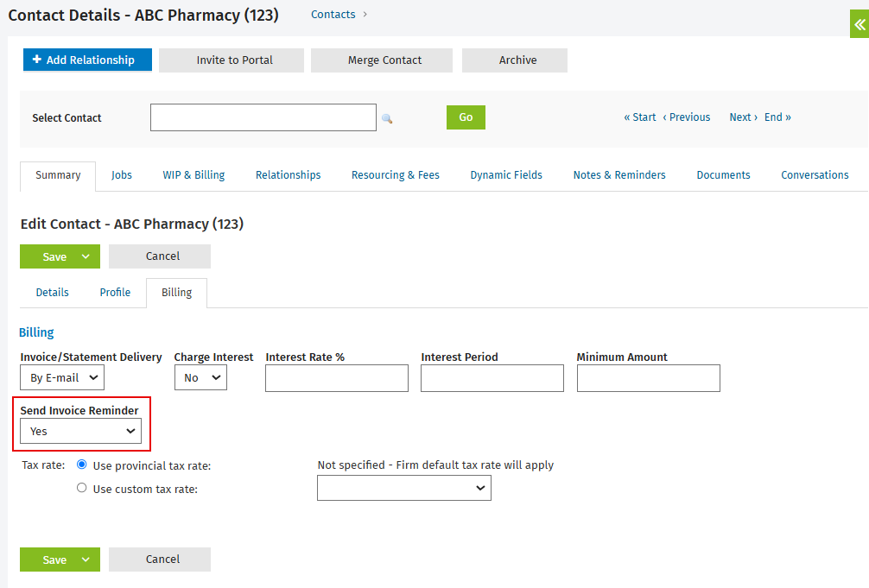869x588 pixels.
Task: Go to the Next contact
Action: point(743,117)
